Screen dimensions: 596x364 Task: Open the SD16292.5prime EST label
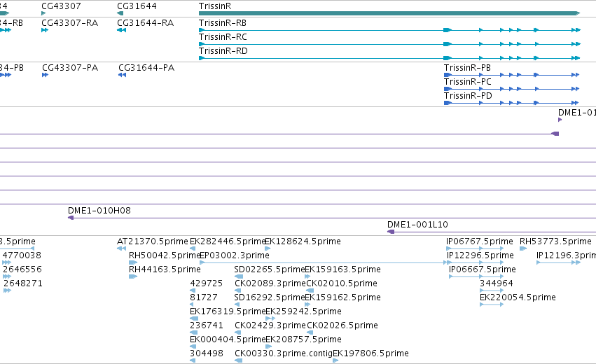pos(270,297)
